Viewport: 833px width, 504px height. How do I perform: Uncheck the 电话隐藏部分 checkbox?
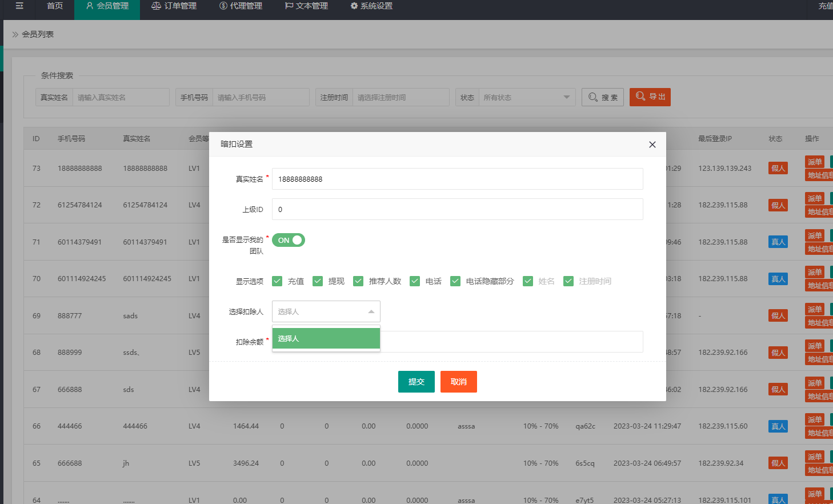click(455, 281)
